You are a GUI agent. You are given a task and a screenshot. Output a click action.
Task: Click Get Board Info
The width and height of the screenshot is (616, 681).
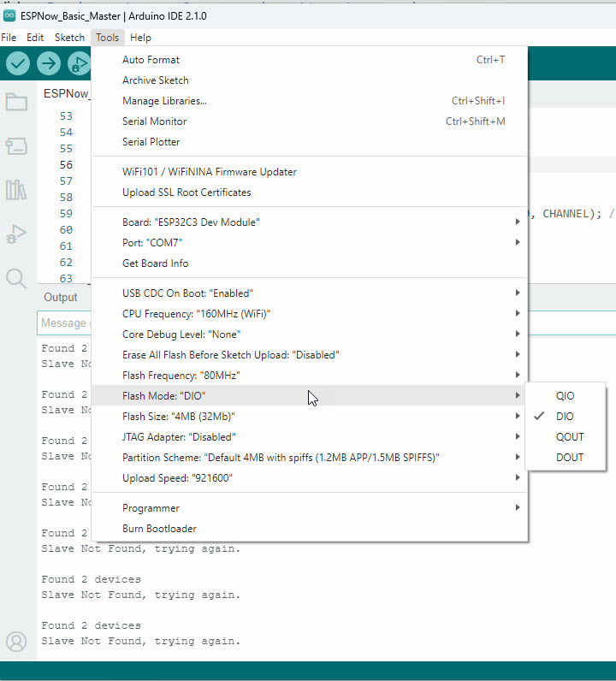click(310, 264)
